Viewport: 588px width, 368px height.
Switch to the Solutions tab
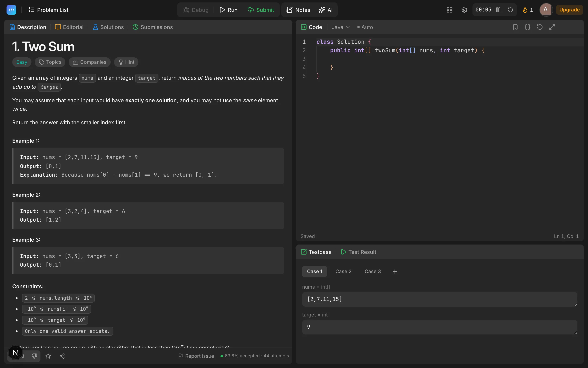[x=108, y=27]
